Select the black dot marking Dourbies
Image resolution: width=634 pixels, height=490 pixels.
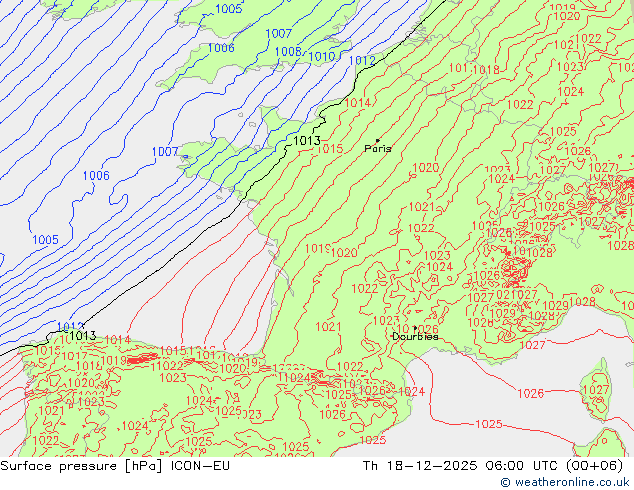tap(415, 328)
